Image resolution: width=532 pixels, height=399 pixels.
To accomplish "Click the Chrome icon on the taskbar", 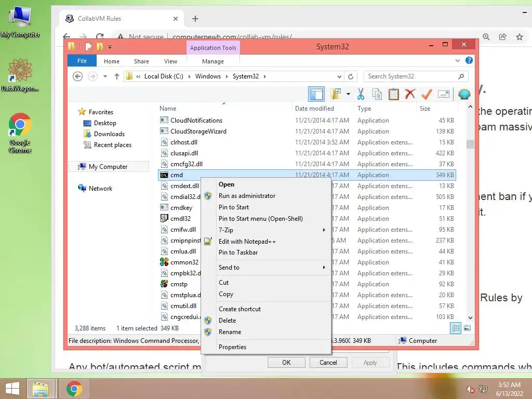I will tap(74, 389).
